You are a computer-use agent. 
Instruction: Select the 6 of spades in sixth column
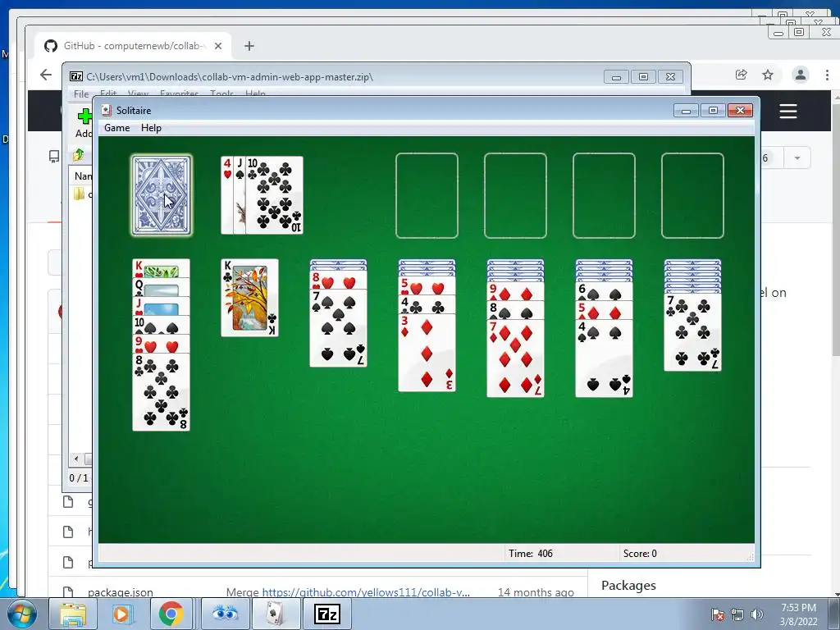tap(604, 292)
